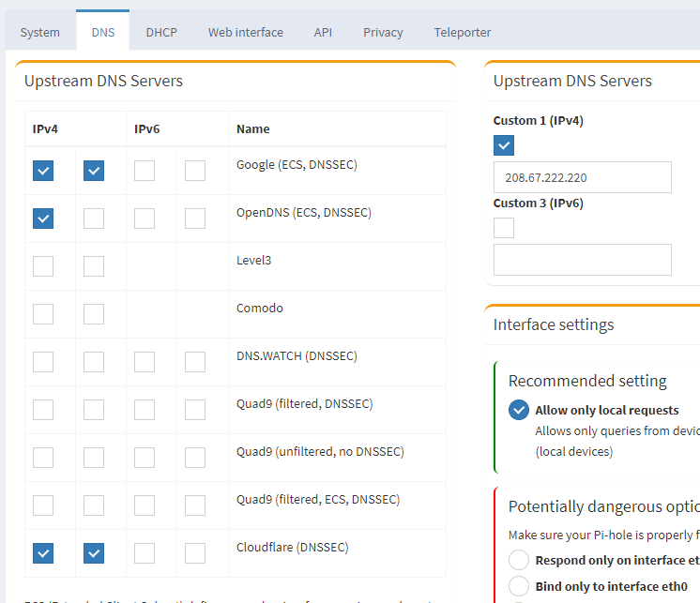Open the DHCP tab
This screenshot has width=700, height=603.
(161, 32)
